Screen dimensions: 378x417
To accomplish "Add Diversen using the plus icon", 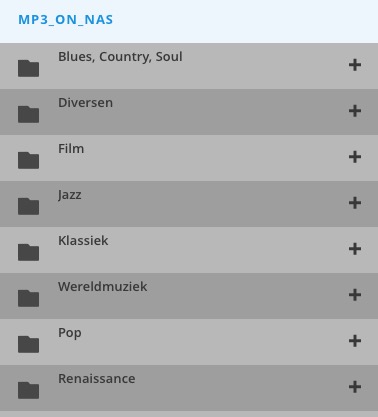I will pos(355,111).
